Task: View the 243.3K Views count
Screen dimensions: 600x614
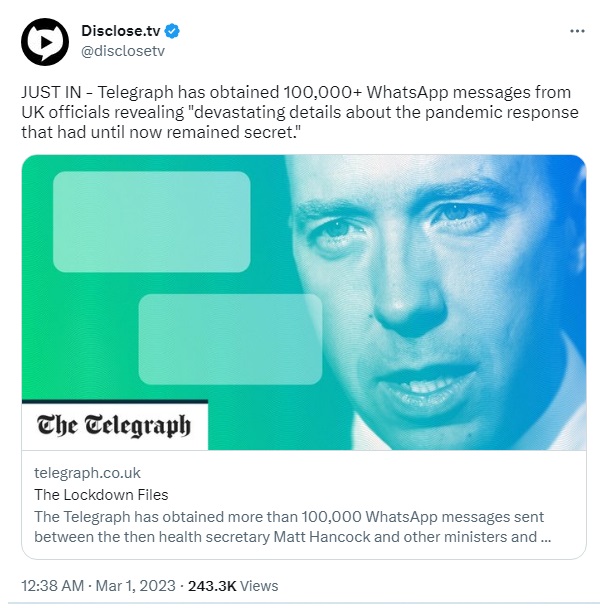Action: click(233, 586)
